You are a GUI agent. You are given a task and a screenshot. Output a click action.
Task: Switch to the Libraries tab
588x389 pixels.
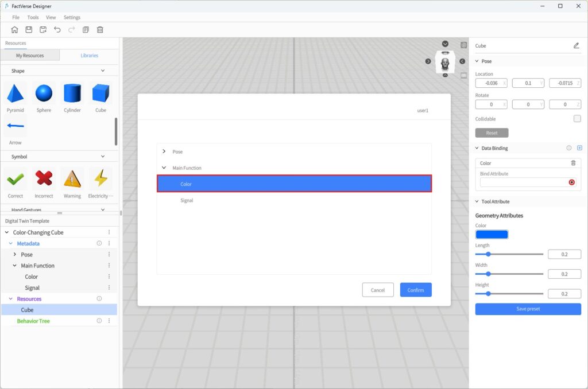(89, 55)
